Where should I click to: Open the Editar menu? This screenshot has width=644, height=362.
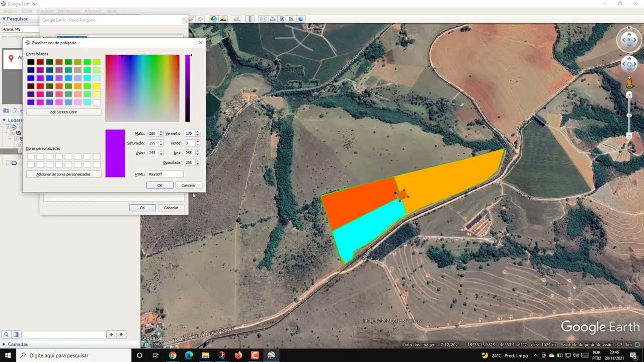pos(27,11)
